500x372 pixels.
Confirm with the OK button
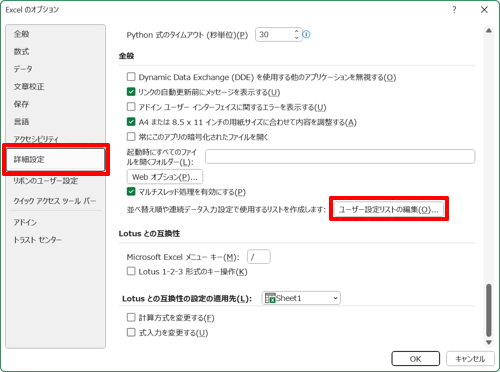point(415,359)
